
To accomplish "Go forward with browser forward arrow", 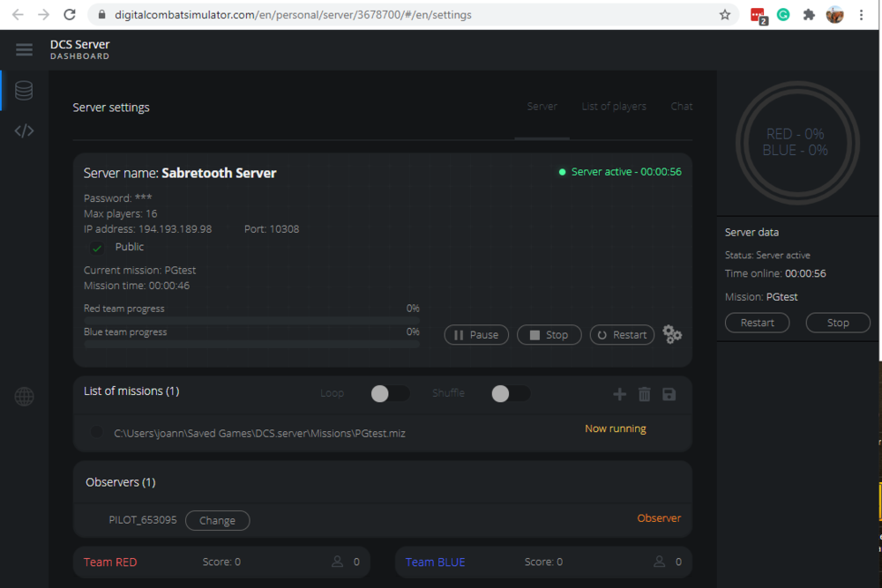I will [x=43, y=15].
